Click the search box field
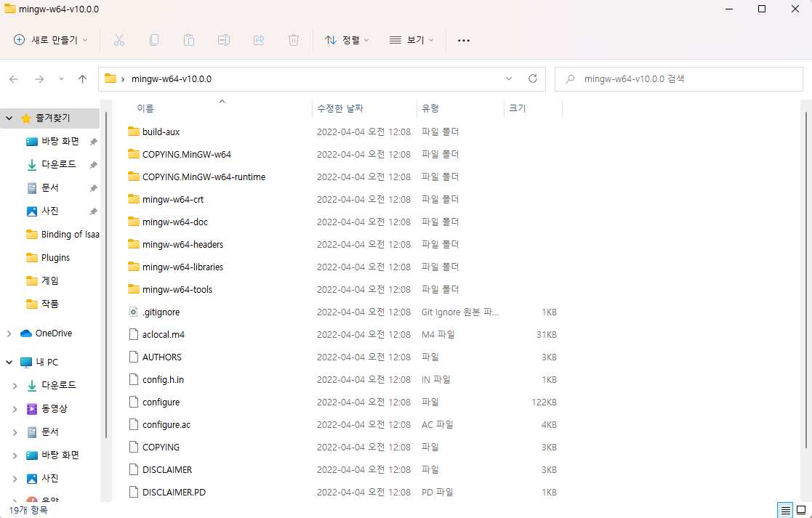 pos(679,79)
